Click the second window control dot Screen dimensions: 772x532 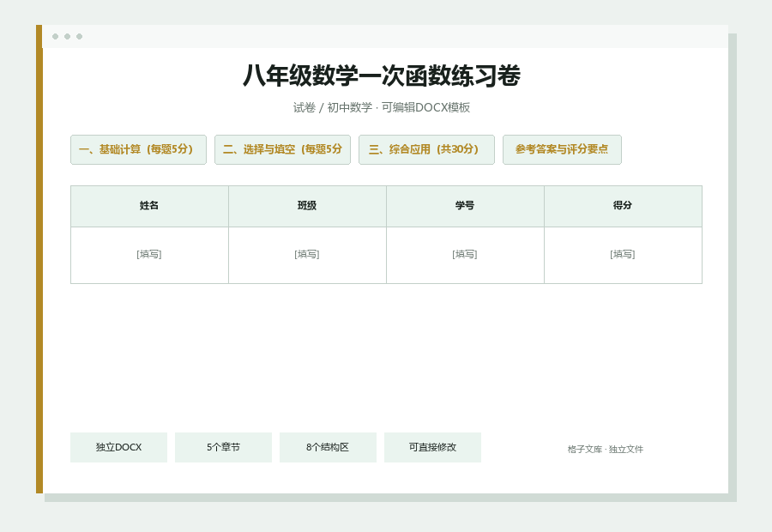click(x=68, y=36)
